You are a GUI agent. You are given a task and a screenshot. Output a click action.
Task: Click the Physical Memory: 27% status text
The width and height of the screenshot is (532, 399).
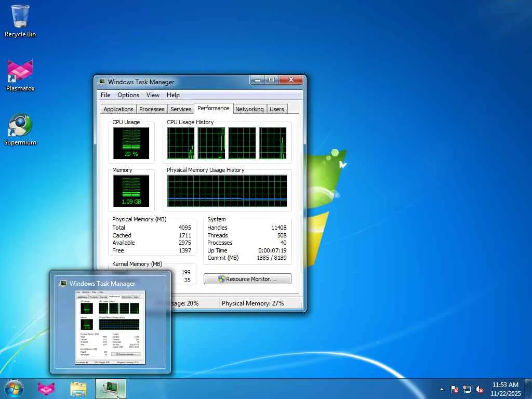click(x=253, y=303)
